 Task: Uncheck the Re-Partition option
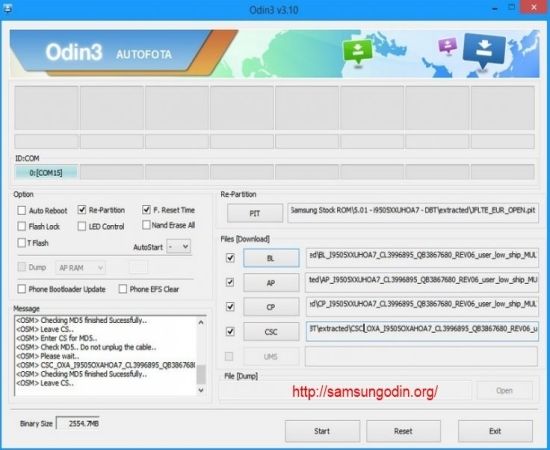click(82, 210)
